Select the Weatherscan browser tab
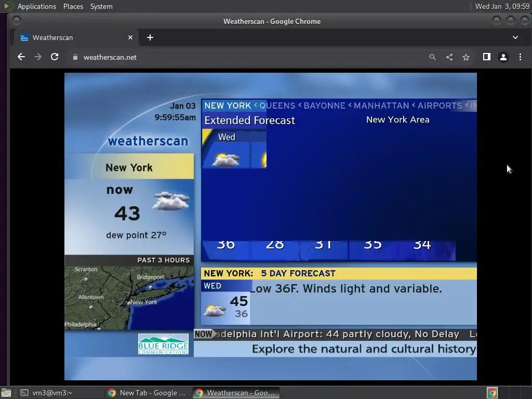The width and height of the screenshot is (532, 399). [x=76, y=37]
